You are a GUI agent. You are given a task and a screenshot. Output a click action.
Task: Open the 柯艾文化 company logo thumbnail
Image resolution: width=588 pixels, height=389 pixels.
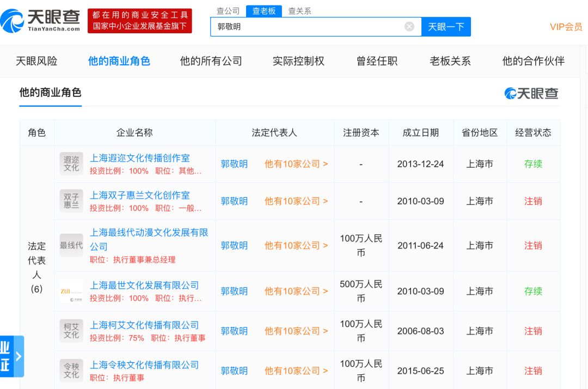click(71, 331)
